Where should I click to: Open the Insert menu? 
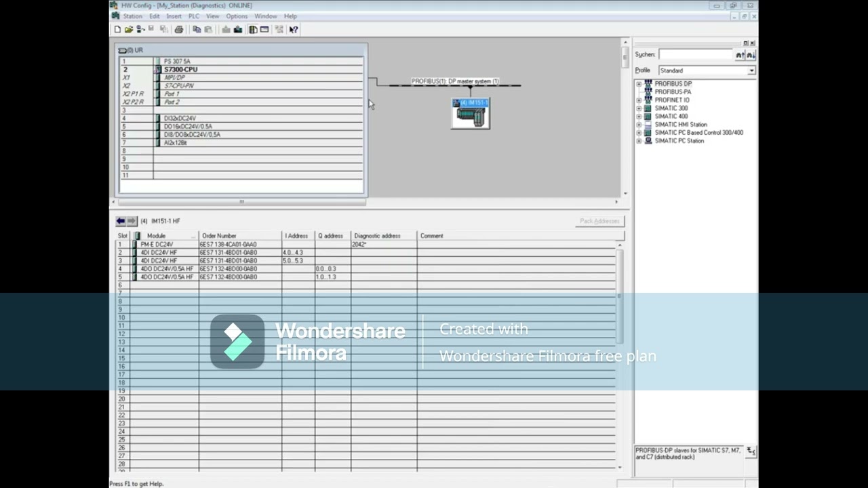click(174, 16)
